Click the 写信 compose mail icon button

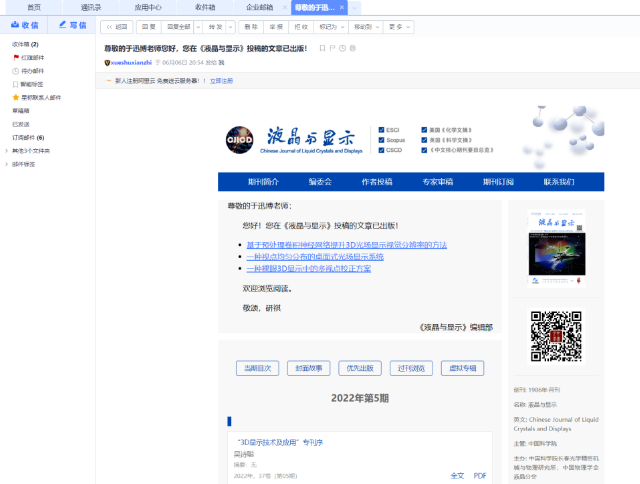click(72, 25)
